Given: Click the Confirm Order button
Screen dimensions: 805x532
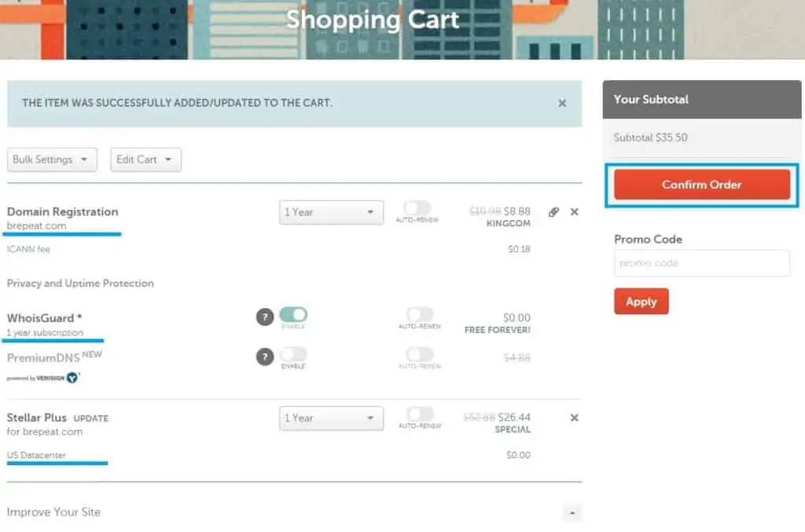Looking at the screenshot, I should click(x=702, y=185).
